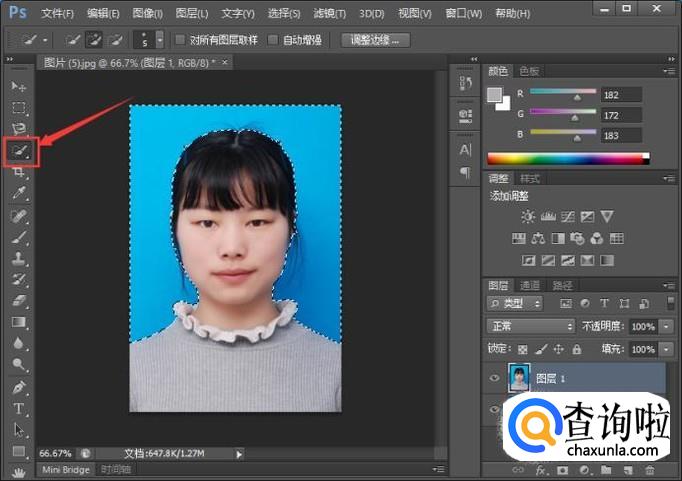Click the 调整边缘 button
Image resolution: width=682 pixels, height=481 pixels.
(375, 41)
